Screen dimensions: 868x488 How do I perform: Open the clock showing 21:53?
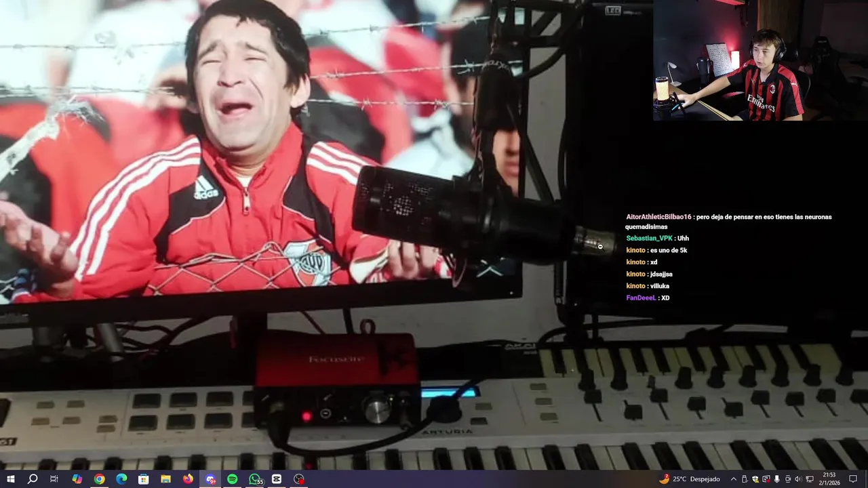coord(829,479)
